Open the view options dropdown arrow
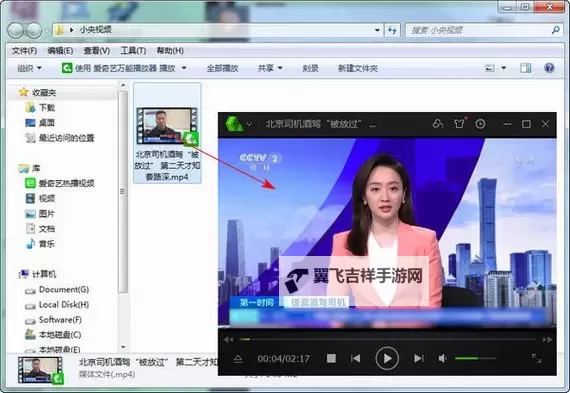The height and width of the screenshot is (393, 570). [x=503, y=68]
